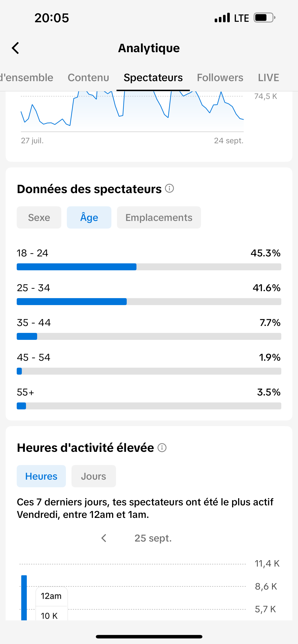Open the Contenu tab
The image size is (298, 644).
point(88,77)
